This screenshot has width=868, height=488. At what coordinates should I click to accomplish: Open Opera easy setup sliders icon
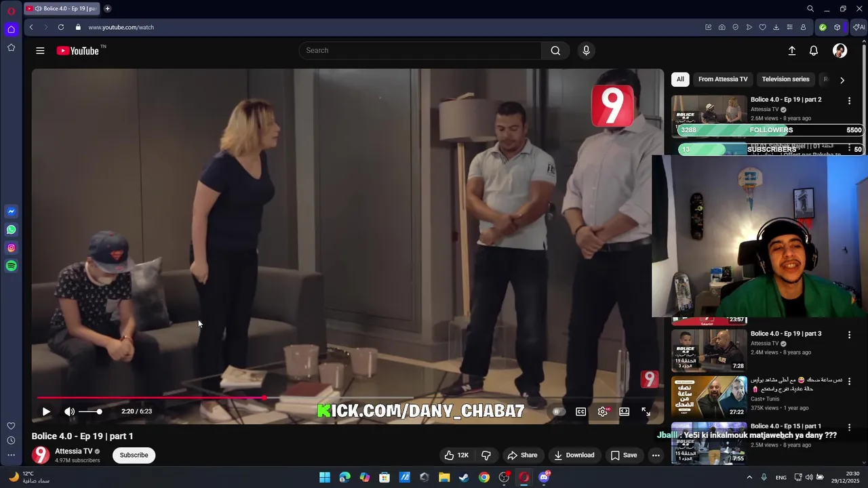tap(789, 27)
